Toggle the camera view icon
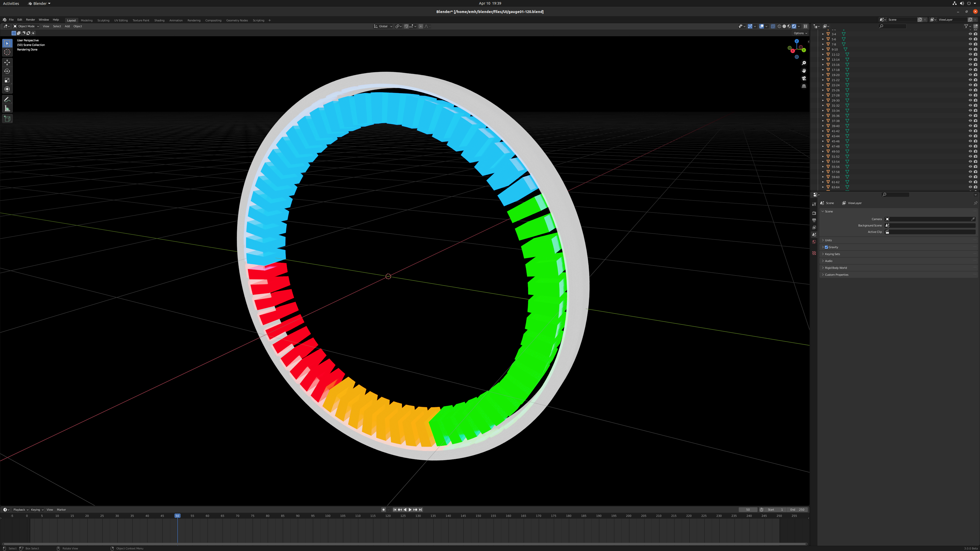Viewport: 980px width, 551px height. [x=804, y=78]
